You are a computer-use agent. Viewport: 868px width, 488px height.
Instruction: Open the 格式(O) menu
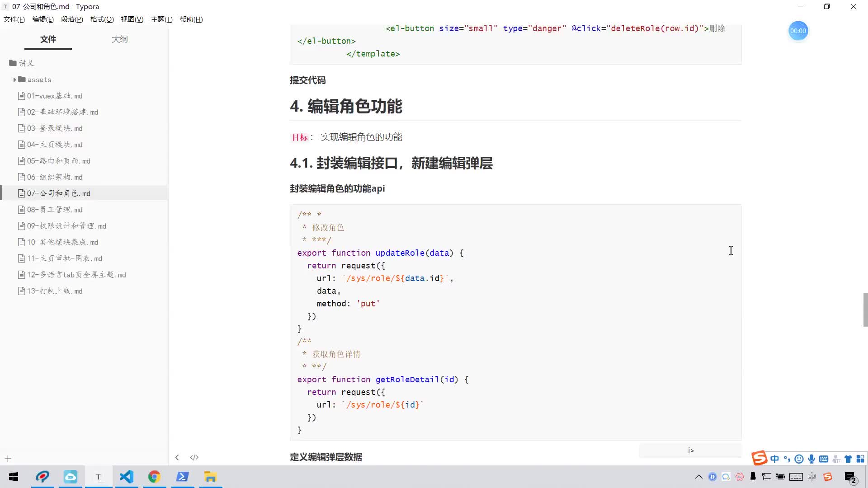(x=102, y=19)
